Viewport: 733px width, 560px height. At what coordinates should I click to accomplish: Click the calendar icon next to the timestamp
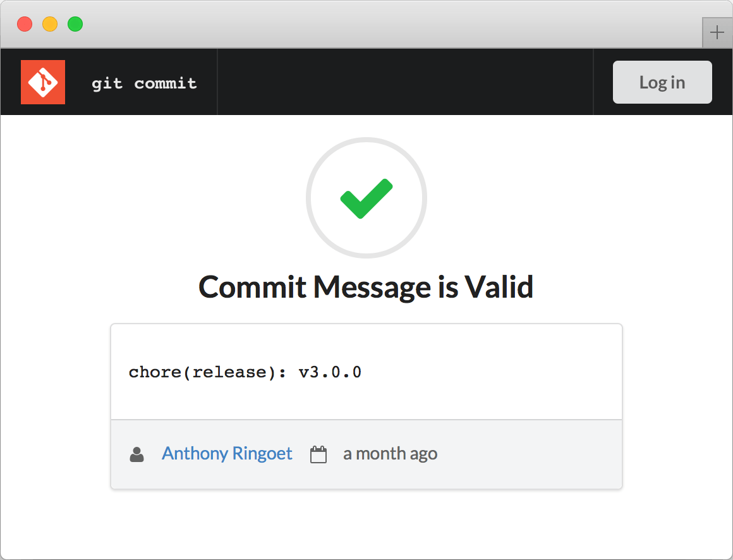[x=319, y=453]
